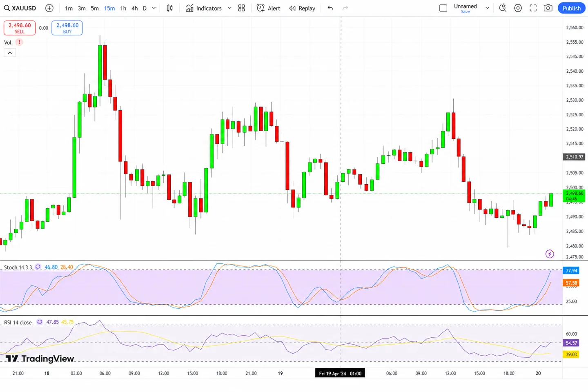Click the Stoch value label 57.58
Image resolution: width=588 pixels, height=392 pixels.
(x=571, y=283)
